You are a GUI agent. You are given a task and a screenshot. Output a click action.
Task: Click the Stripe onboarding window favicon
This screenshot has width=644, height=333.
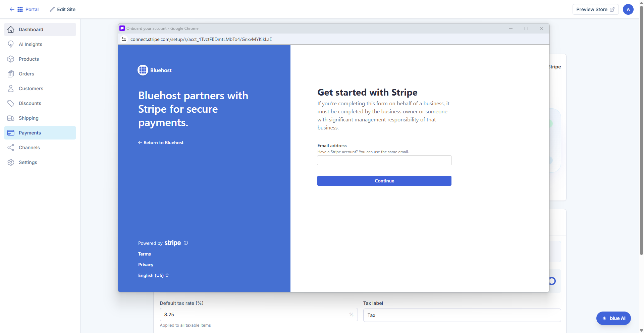point(122,29)
